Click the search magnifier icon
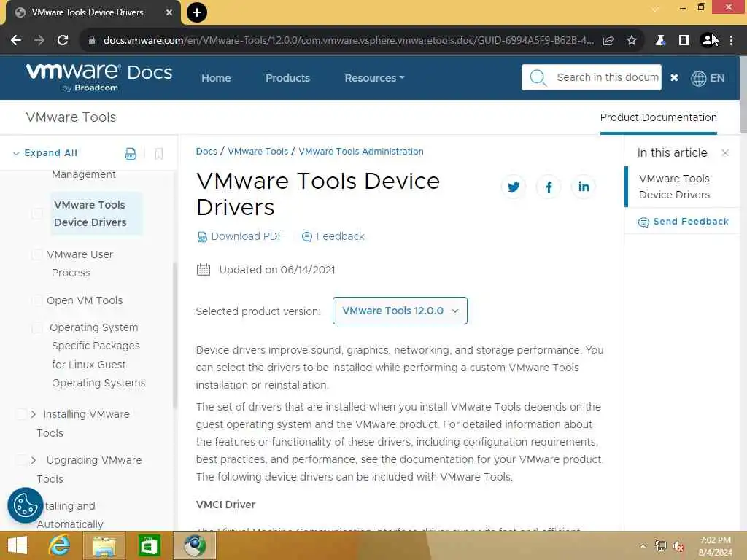The height and width of the screenshot is (560, 747). [x=538, y=77]
